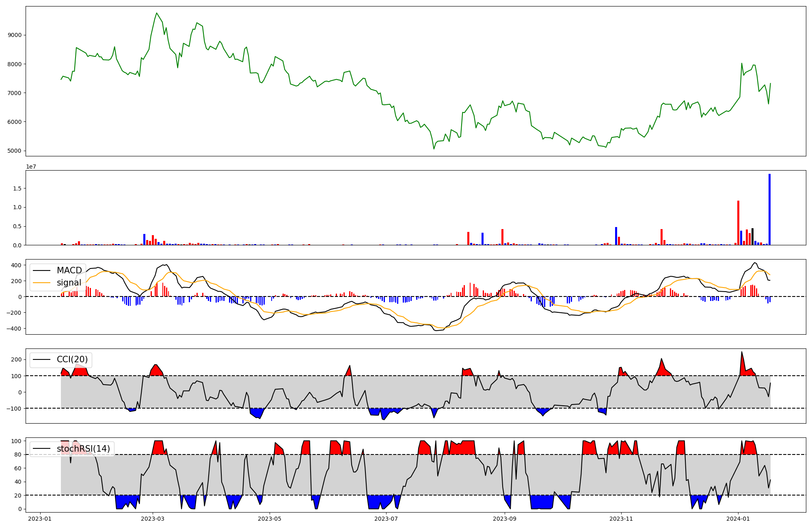Click the stochRSI(14) legend entry
The image size is (812, 528).
[x=83, y=449]
